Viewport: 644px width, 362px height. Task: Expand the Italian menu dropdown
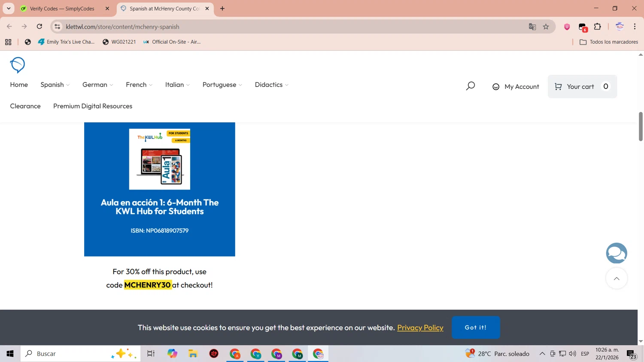[177, 84]
